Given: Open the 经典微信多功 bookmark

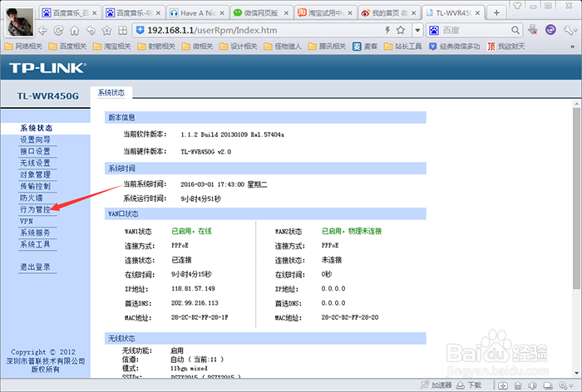Looking at the screenshot, I should (x=454, y=47).
